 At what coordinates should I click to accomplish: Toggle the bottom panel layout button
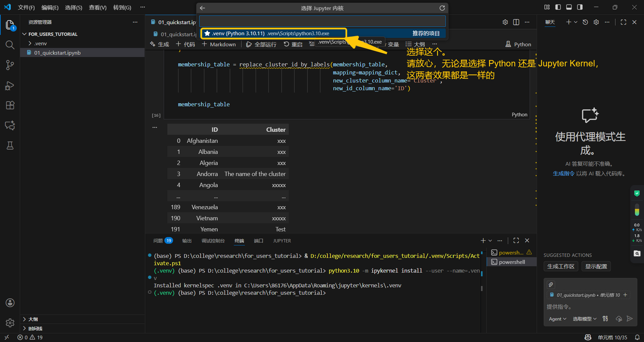point(569,8)
